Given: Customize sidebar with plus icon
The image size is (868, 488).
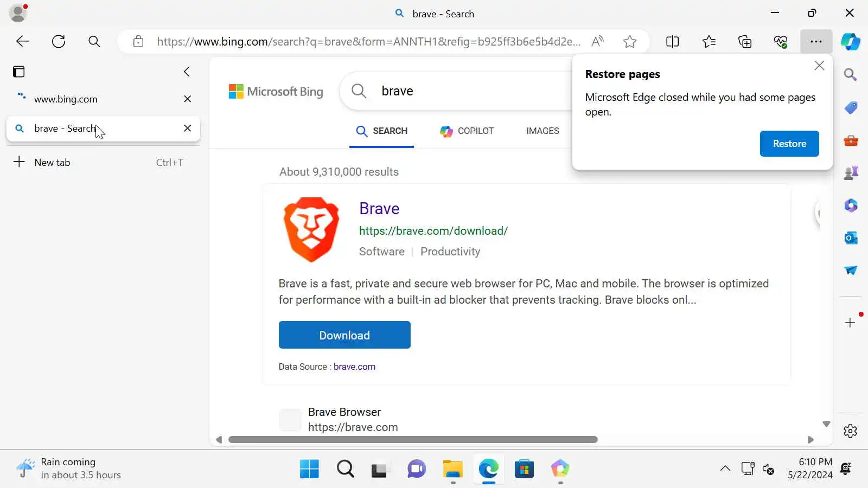Looking at the screenshot, I should pos(850,323).
